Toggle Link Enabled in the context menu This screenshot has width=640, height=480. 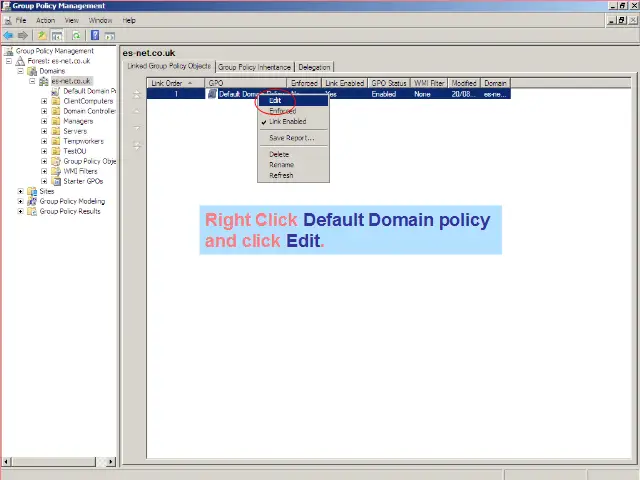287,121
